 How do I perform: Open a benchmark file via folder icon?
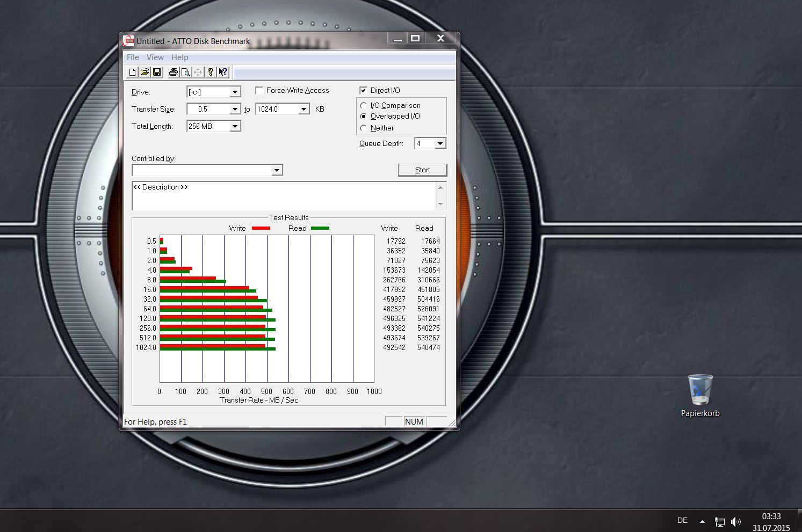click(144, 72)
